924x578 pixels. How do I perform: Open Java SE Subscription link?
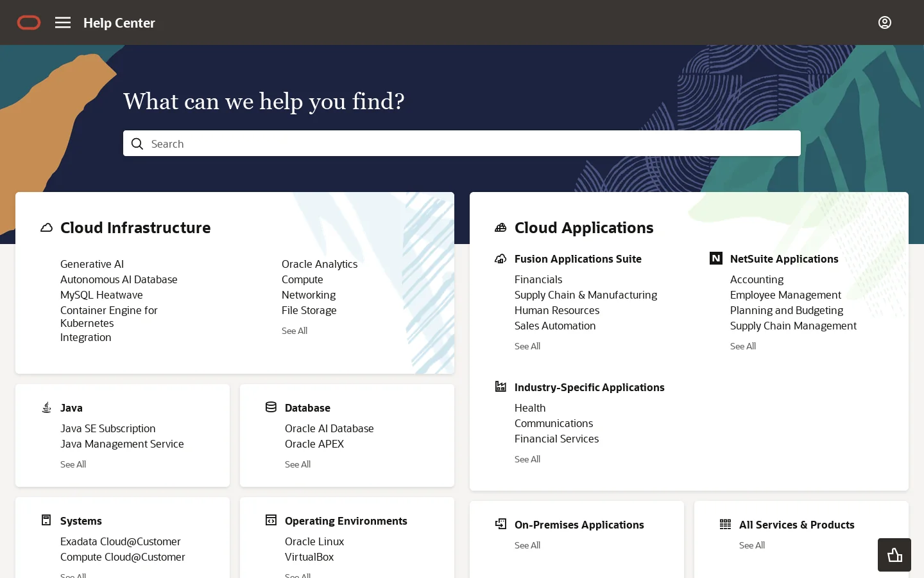108,428
